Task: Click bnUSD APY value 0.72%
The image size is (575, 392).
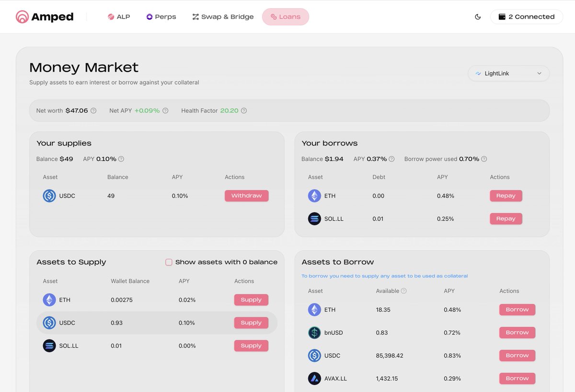Action: tap(452, 333)
